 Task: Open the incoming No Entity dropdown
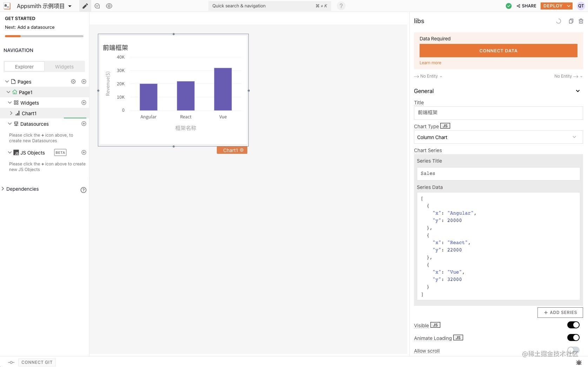[428, 76]
